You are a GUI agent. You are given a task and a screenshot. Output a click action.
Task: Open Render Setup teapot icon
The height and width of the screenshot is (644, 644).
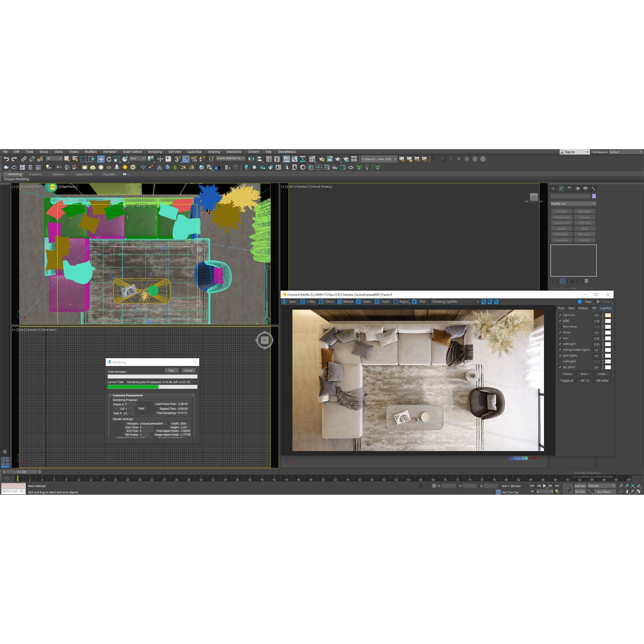322,159
